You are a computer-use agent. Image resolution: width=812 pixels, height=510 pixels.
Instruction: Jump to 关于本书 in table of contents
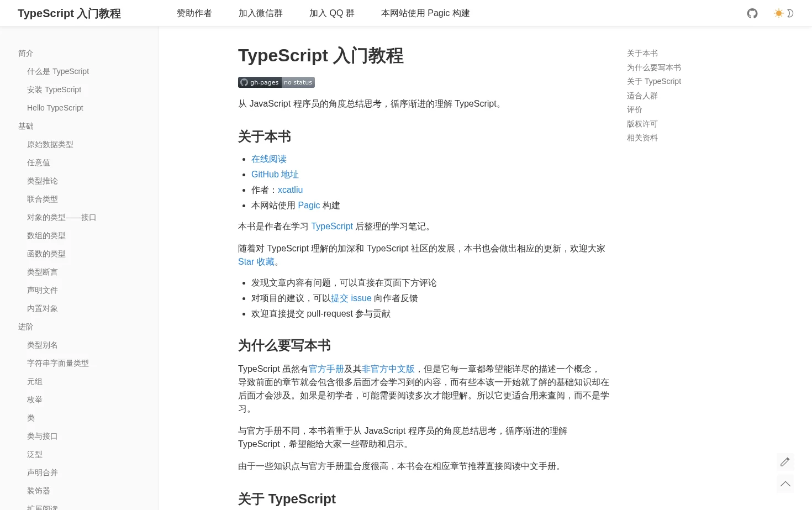pyautogui.click(x=642, y=53)
